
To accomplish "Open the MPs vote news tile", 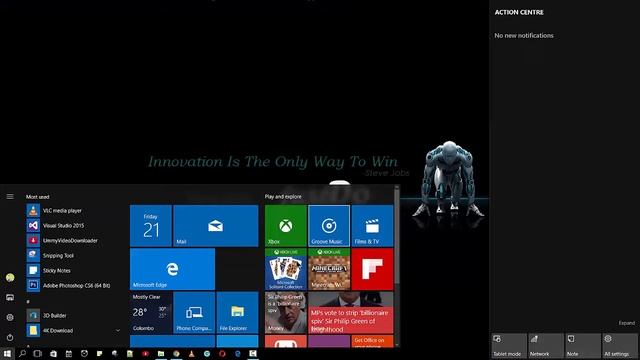I will pos(351,312).
